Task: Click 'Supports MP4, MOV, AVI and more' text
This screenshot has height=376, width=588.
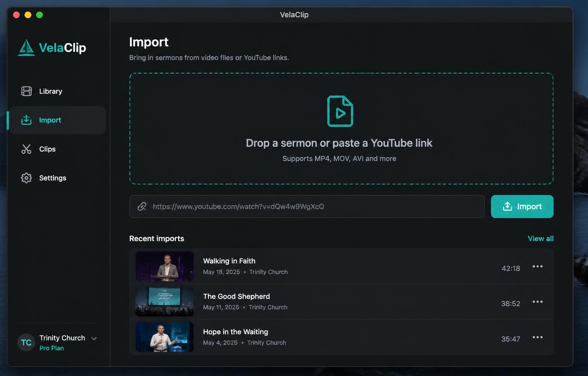Action: coord(339,159)
